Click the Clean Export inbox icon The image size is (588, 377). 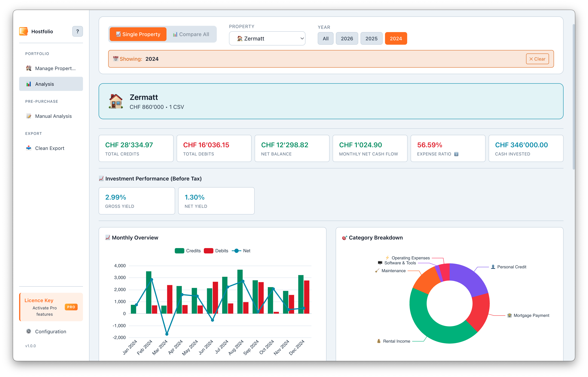[x=29, y=148]
